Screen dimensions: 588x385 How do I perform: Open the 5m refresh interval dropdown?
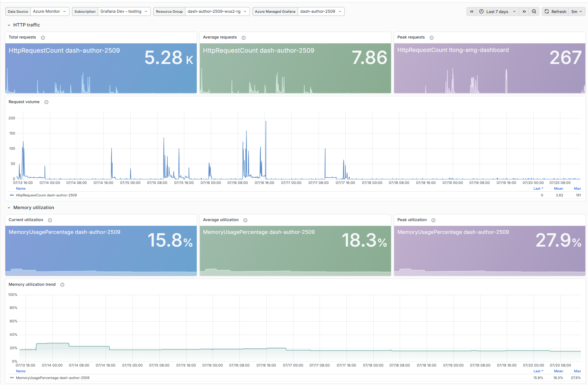pyautogui.click(x=577, y=12)
